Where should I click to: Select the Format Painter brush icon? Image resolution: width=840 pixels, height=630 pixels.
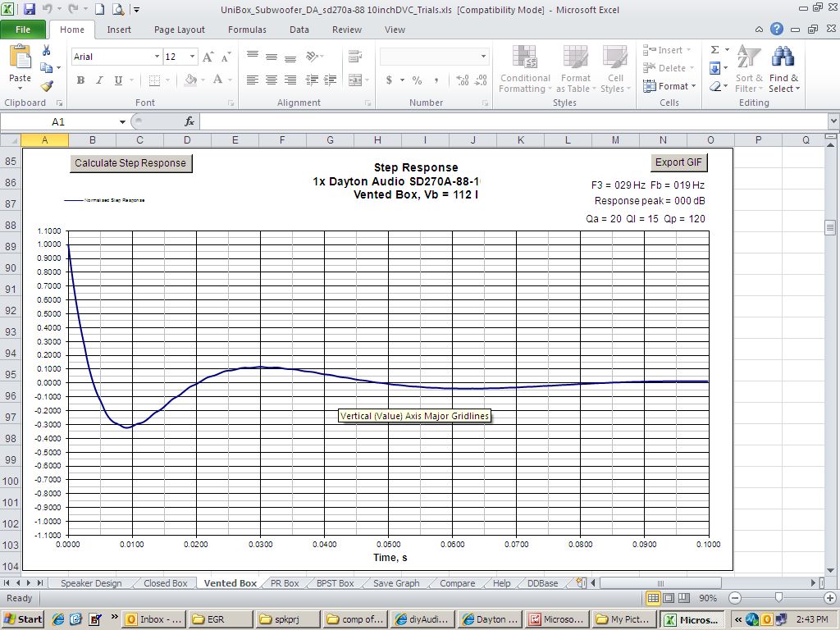point(47,85)
